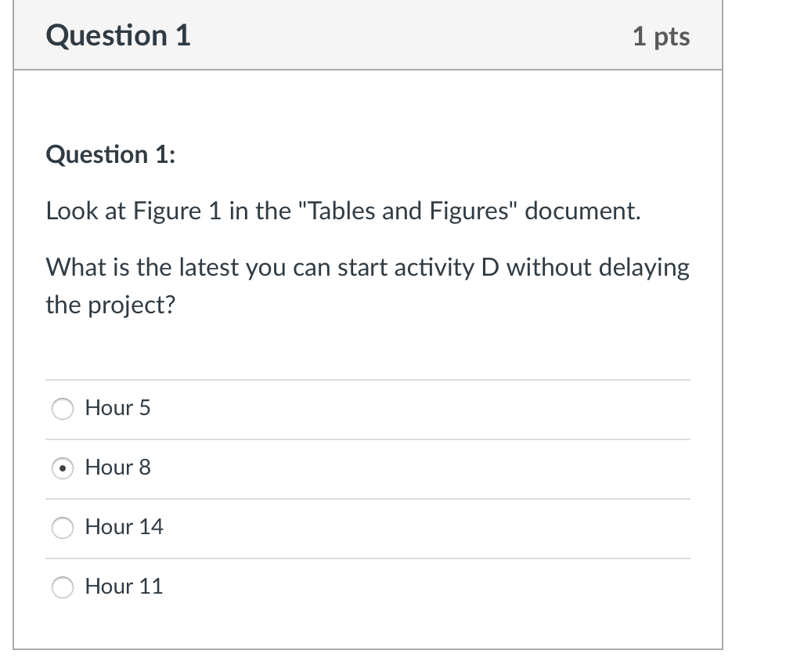786x672 pixels.
Task: Click inside the question card body area
Action: [x=368, y=345]
